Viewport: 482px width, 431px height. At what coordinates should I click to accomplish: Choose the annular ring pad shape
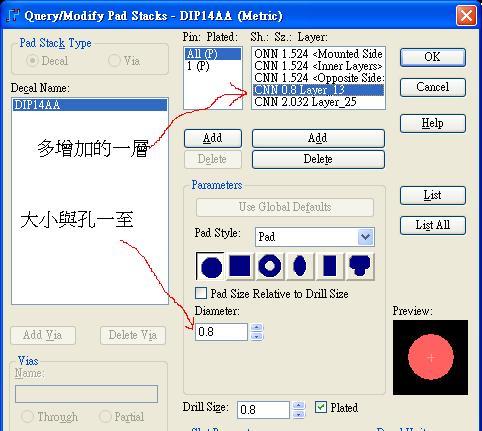[270, 266]
